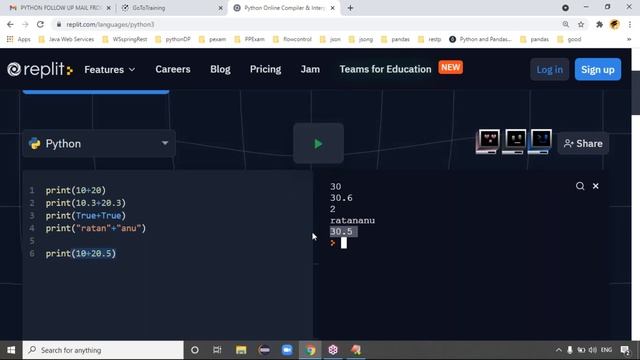Show more bookmarks chevron
Viewport: 640px width, 360px height.
(629, 39)
